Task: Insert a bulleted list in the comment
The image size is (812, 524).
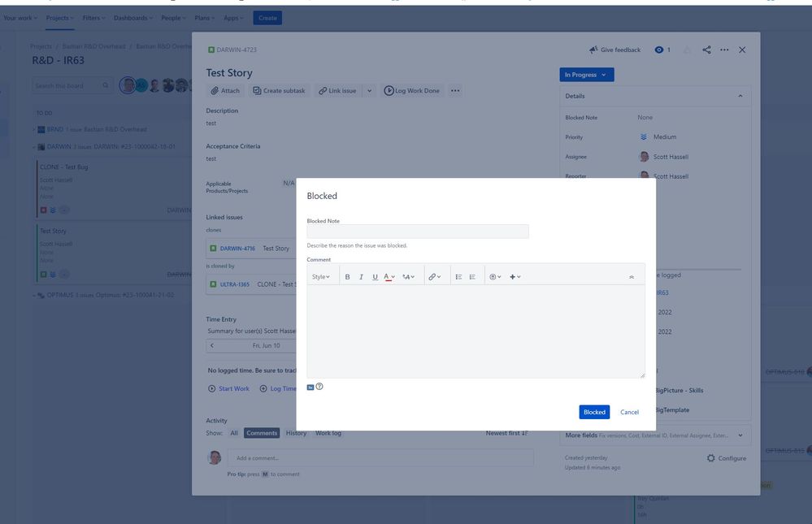Action: (x=458, y=276)
